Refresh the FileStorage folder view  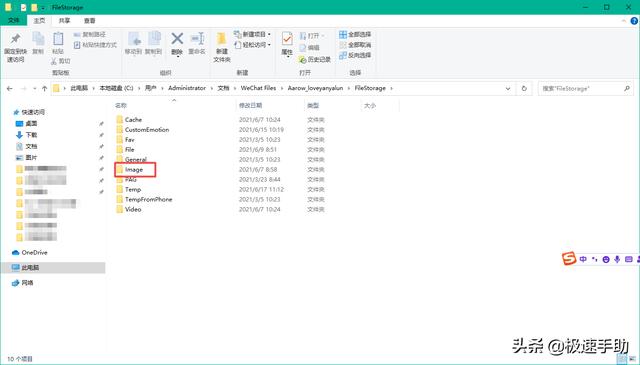524,88
